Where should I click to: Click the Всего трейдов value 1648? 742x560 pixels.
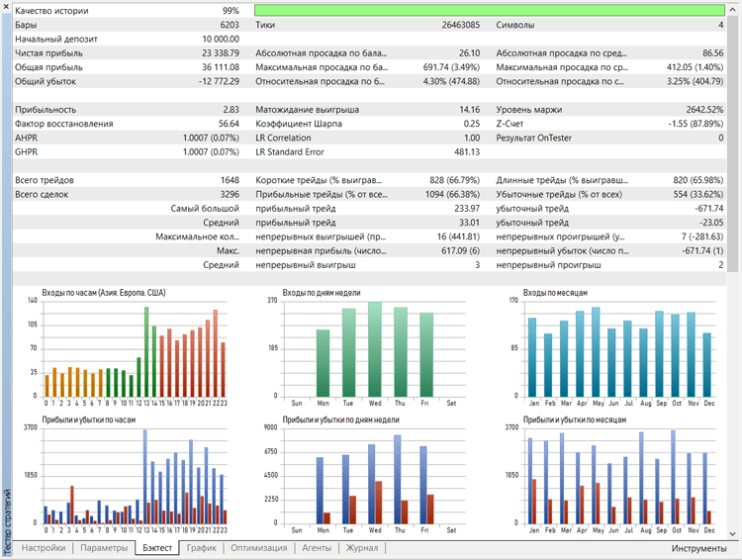(x=230, y=180)
